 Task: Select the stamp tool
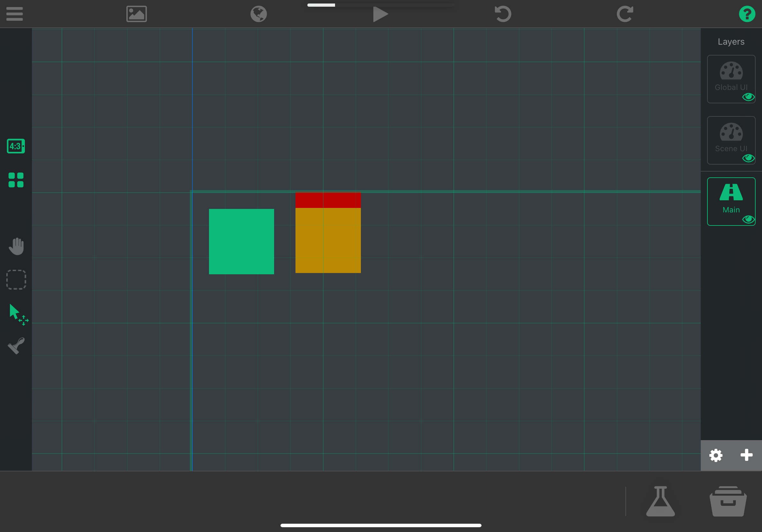pos(16,346)
